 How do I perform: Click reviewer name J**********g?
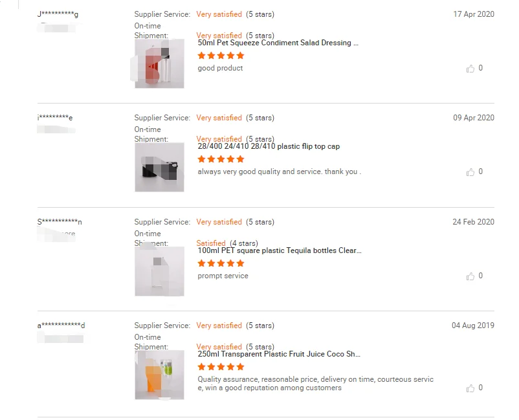point(58,14)
